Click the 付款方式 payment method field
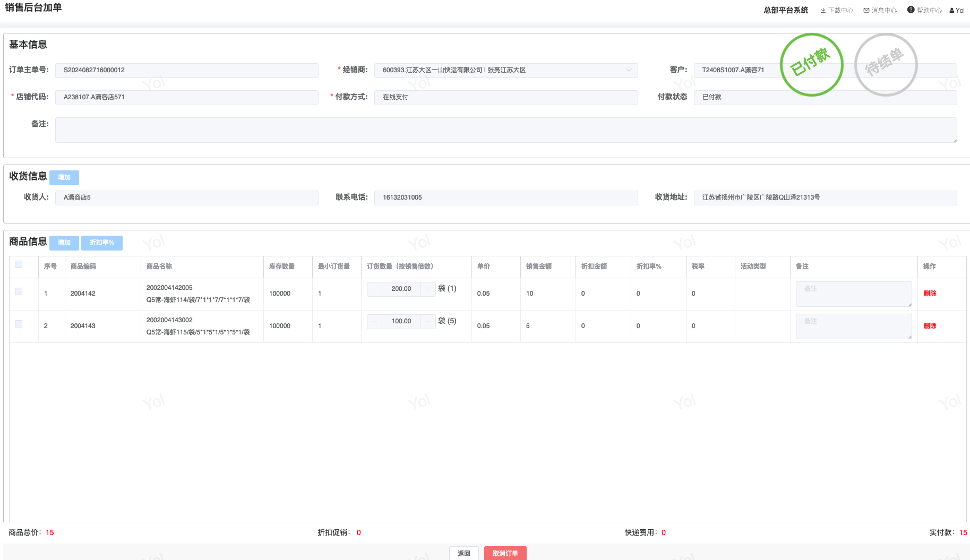This screenshot has height=560, width=970. pyautogui.click(x=506, y=97)
